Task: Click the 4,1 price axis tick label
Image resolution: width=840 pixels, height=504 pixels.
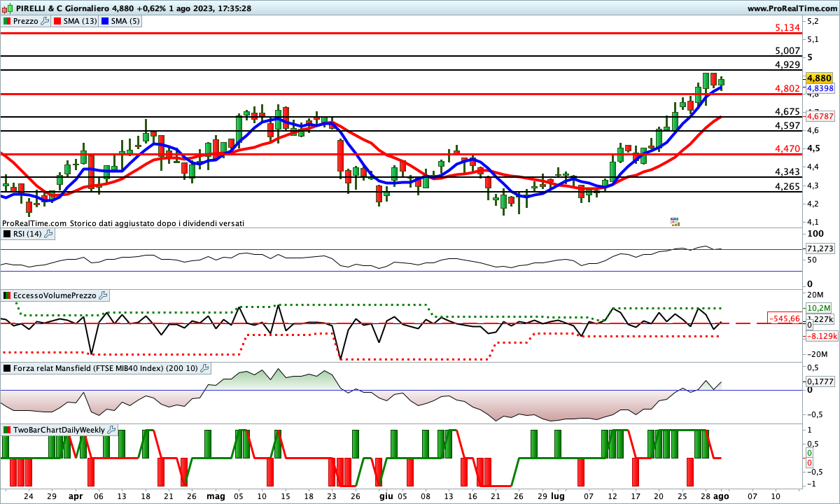Action: click(813, 223)
